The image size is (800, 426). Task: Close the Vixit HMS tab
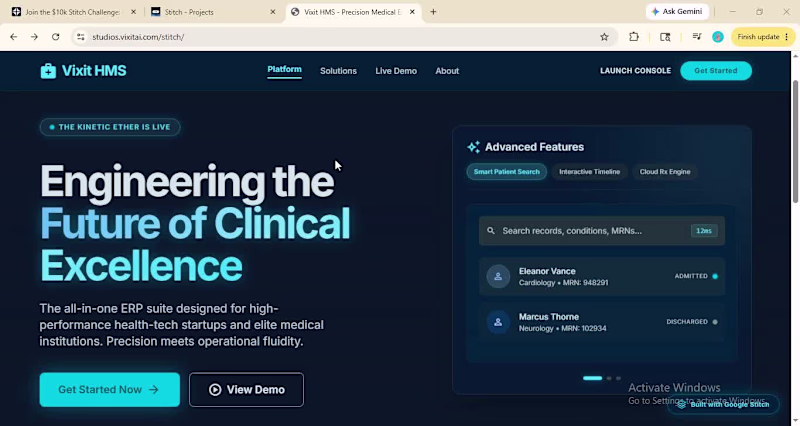(x=412, y=12)
